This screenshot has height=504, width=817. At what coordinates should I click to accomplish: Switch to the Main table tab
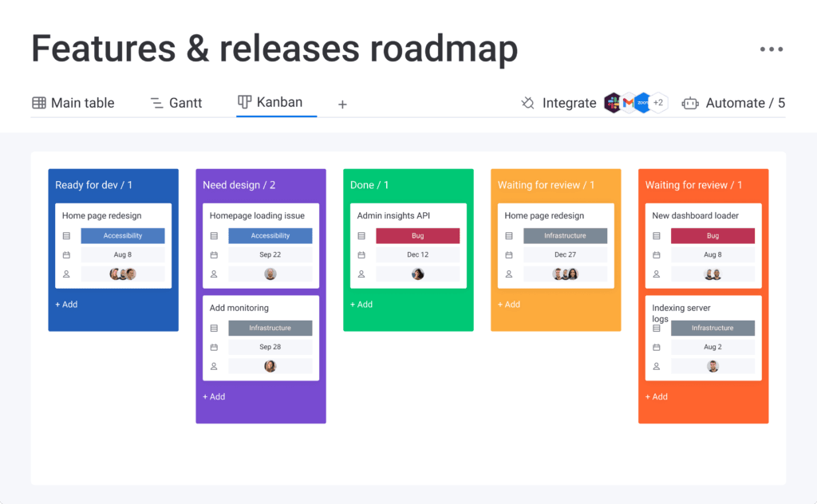[x=82, y=103]
